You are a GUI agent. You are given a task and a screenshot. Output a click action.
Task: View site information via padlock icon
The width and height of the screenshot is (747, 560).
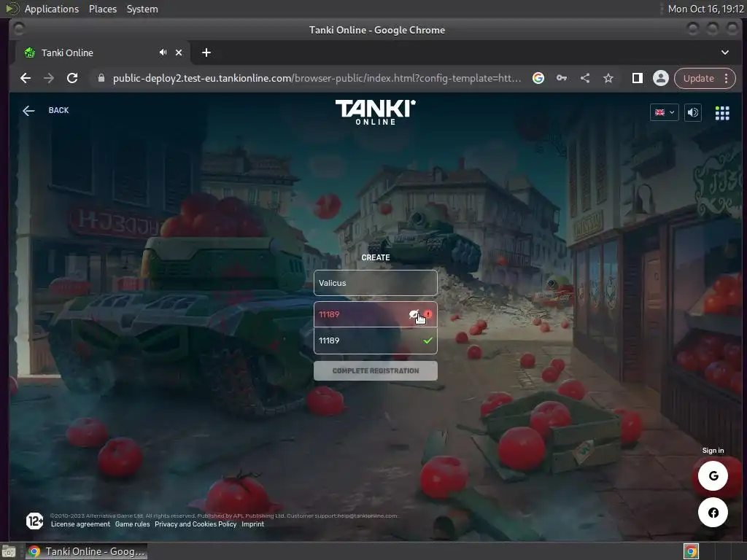coord(101,78)
